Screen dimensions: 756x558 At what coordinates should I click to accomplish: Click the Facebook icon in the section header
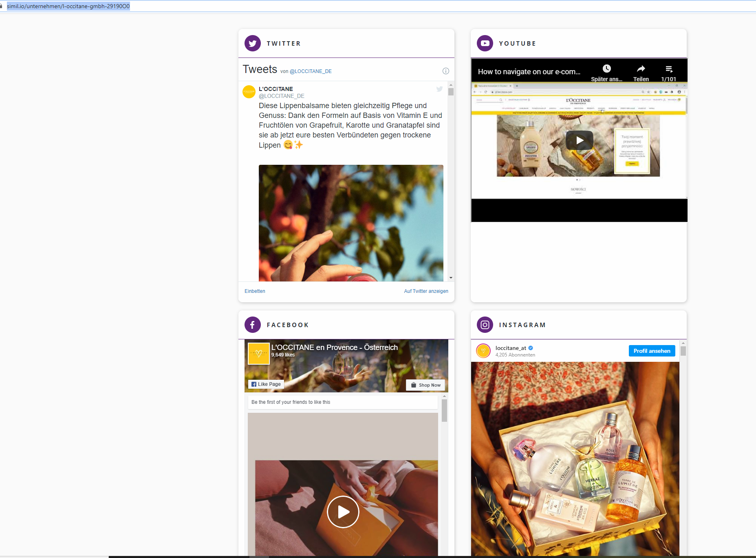pos(252,325)
